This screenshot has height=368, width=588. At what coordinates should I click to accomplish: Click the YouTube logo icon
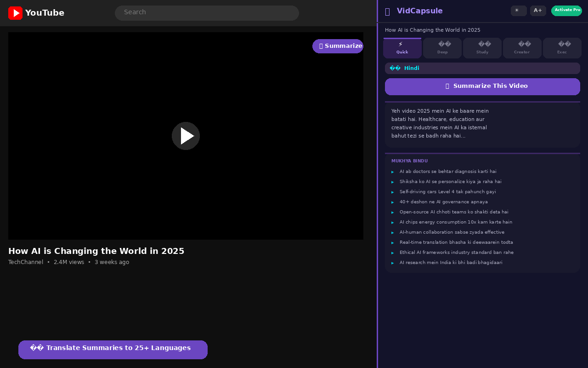coord(15,13)
